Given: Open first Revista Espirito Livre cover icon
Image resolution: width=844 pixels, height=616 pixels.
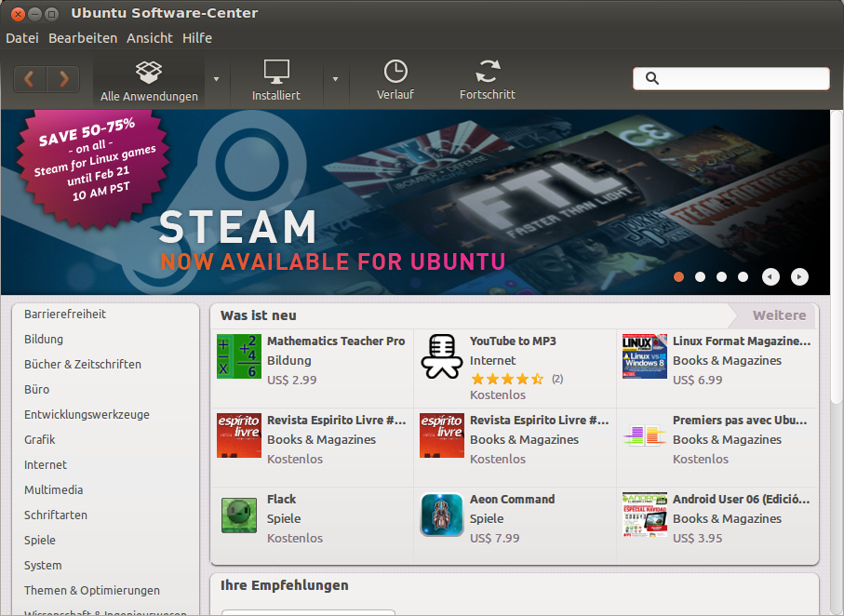Looking at the screenshot, I should (x=239, y=435).
